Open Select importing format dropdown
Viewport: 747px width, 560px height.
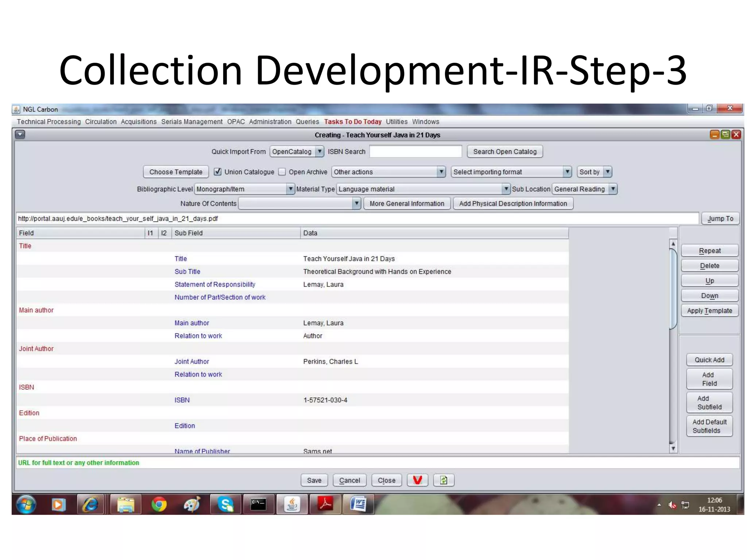511,172
